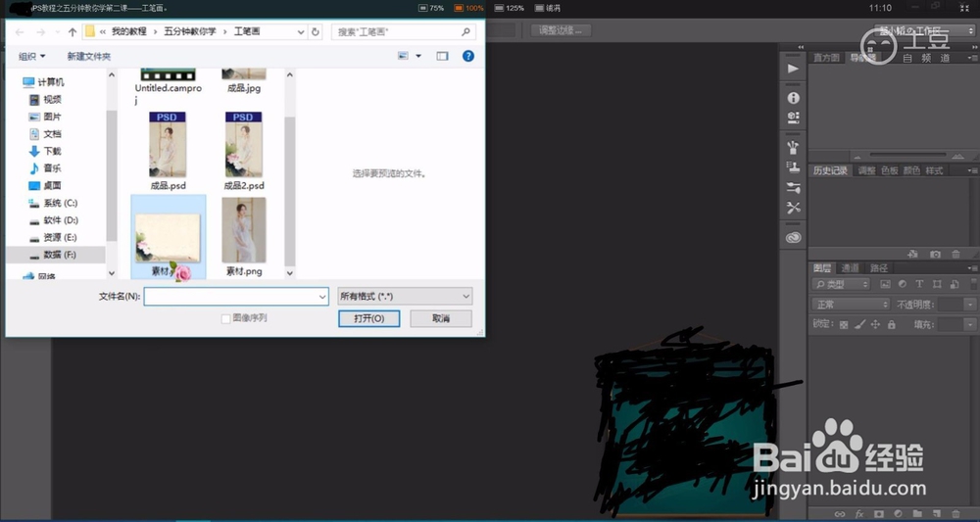The width and height of the screenshot is (980, 522).
Task: Switch to the 路径 tab
Action: pyautogui.click(x=879, y=268)
